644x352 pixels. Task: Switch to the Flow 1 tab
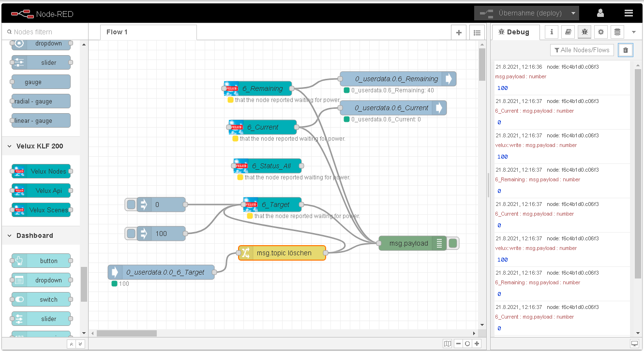coord(117,32)
